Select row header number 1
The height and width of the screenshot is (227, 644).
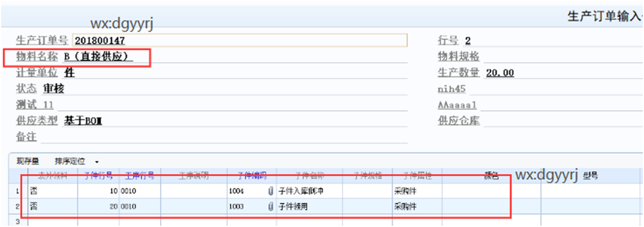(x=18, y=191)
